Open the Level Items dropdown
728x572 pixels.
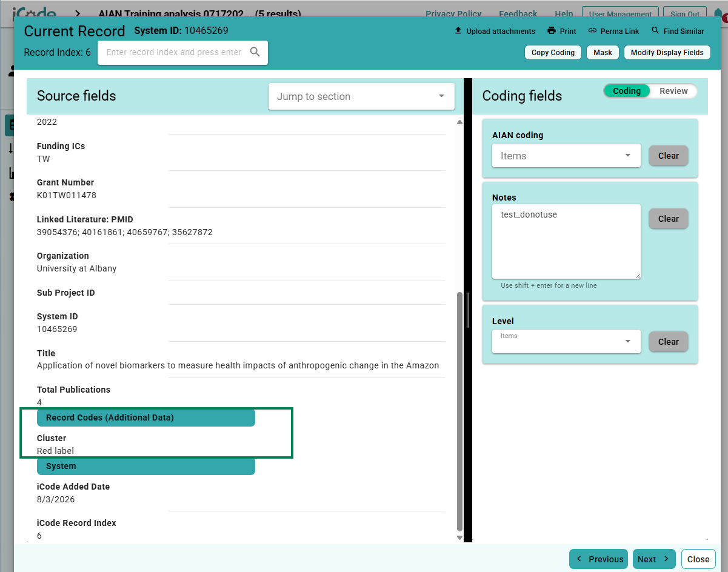point(566,341)
